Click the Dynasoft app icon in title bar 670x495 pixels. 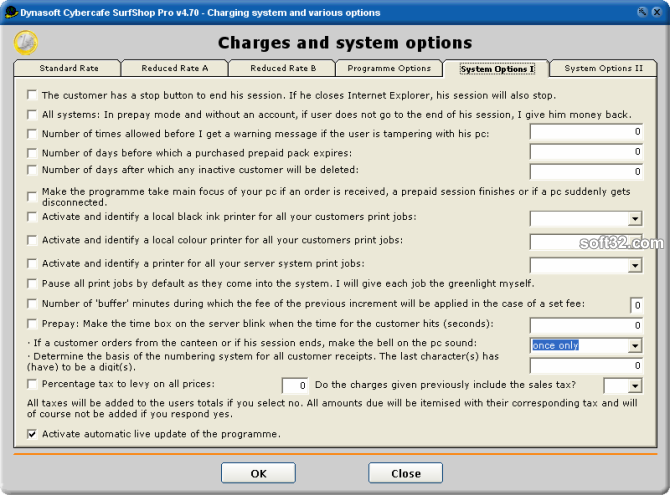point(11,12)
